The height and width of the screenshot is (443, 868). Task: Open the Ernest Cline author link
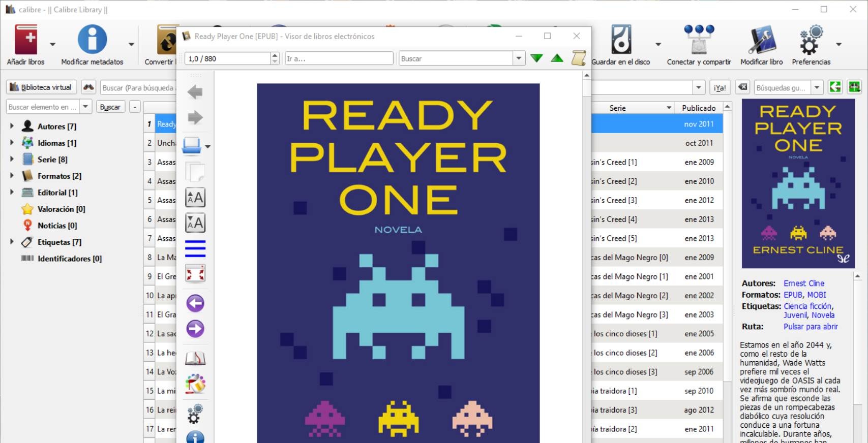[x=803, y=283]
